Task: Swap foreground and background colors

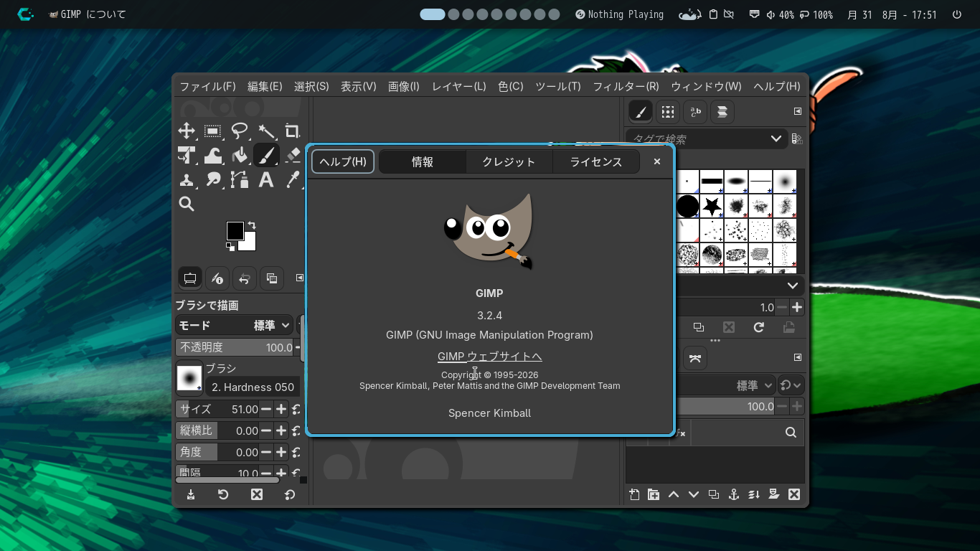Action: coord(252,225)
